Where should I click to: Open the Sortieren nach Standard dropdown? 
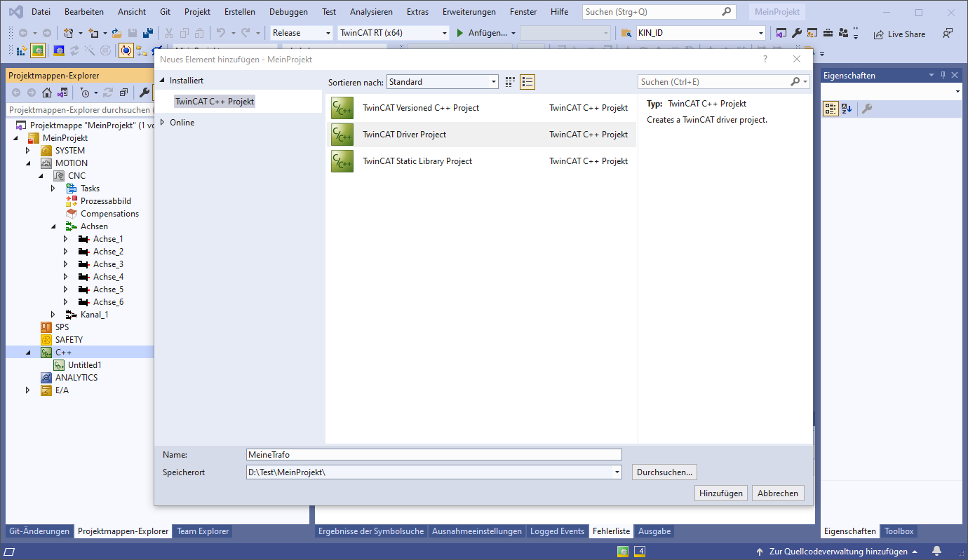pyautogui.click(x=494, y=82)
